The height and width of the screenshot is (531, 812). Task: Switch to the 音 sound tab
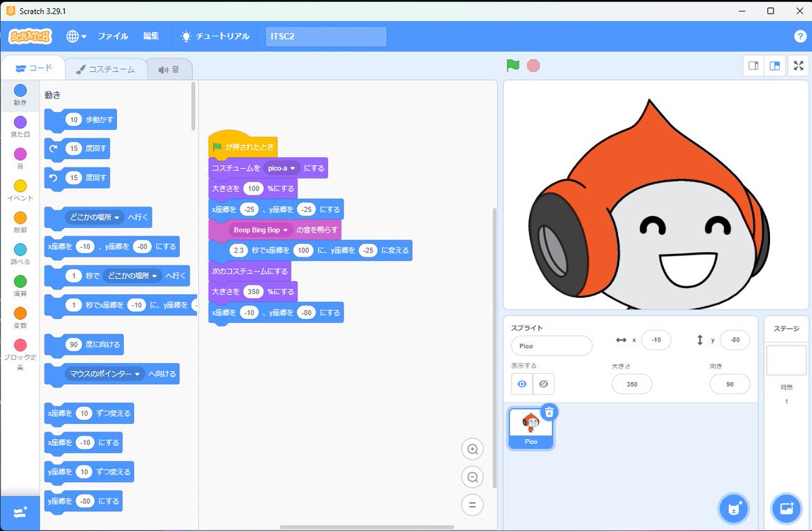coord(169,69)
